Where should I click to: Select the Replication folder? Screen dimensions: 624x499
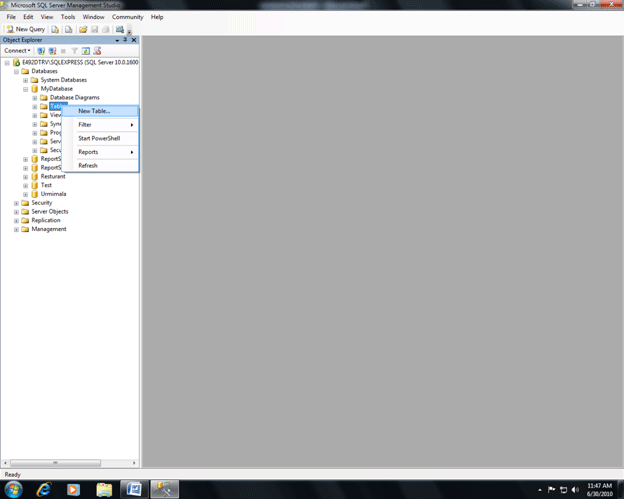(x=46, y=220)
